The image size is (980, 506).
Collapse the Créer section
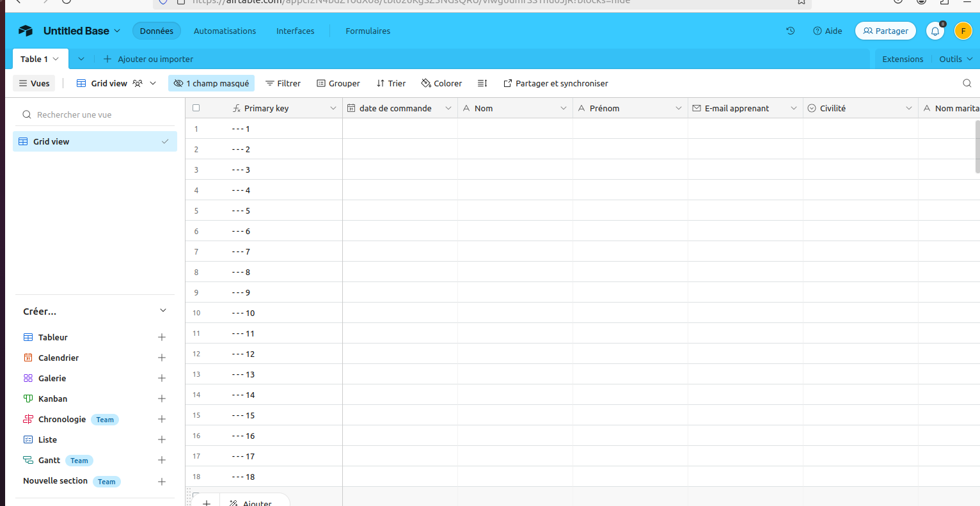point(163,311)
